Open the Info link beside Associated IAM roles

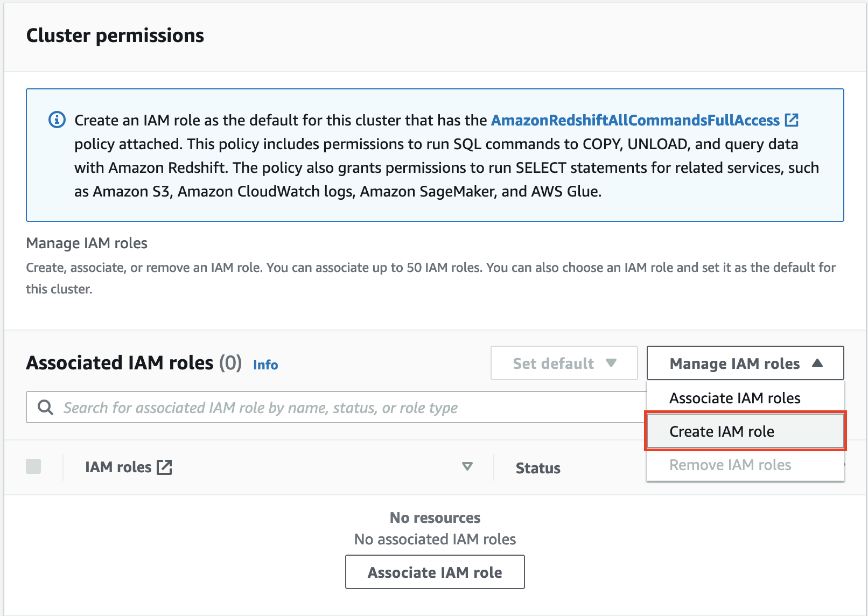tap(265, 365)
